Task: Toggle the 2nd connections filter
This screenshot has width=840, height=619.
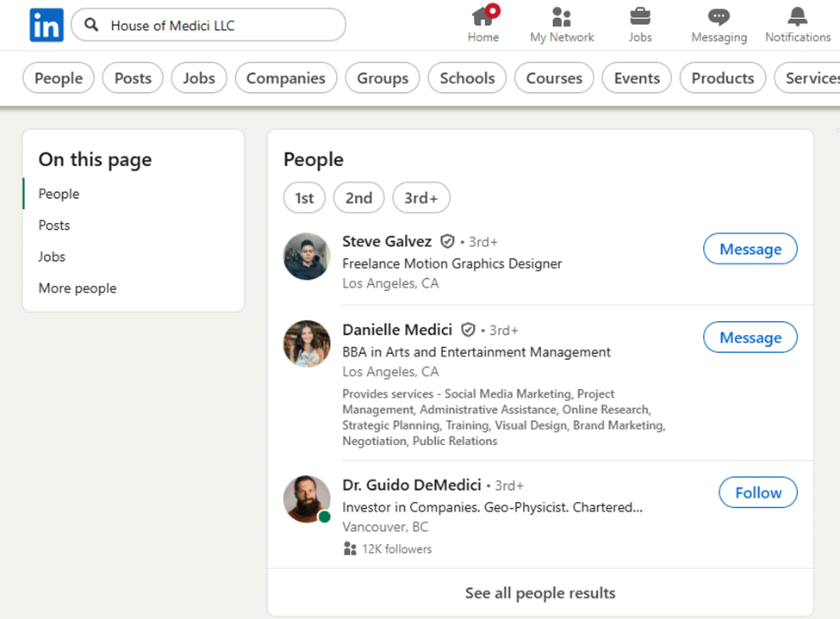Action: (358, 197)
